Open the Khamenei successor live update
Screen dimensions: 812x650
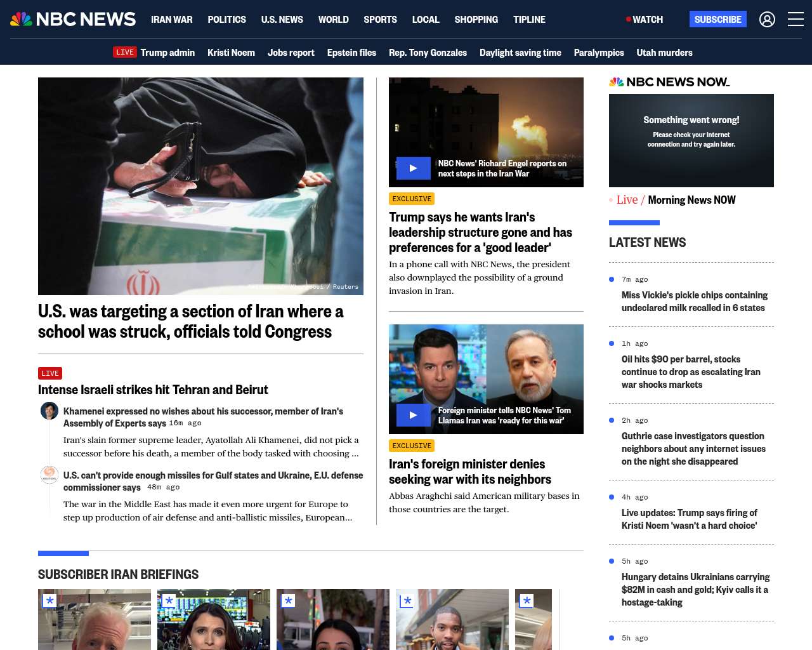pyautogui.click(x=203, y=417)
